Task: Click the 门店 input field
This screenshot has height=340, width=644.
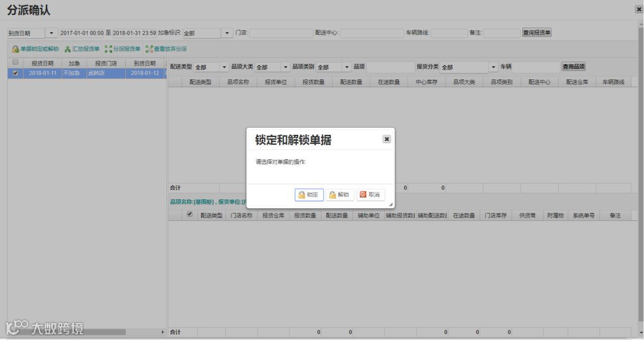Action: click(x=281, y=33)
